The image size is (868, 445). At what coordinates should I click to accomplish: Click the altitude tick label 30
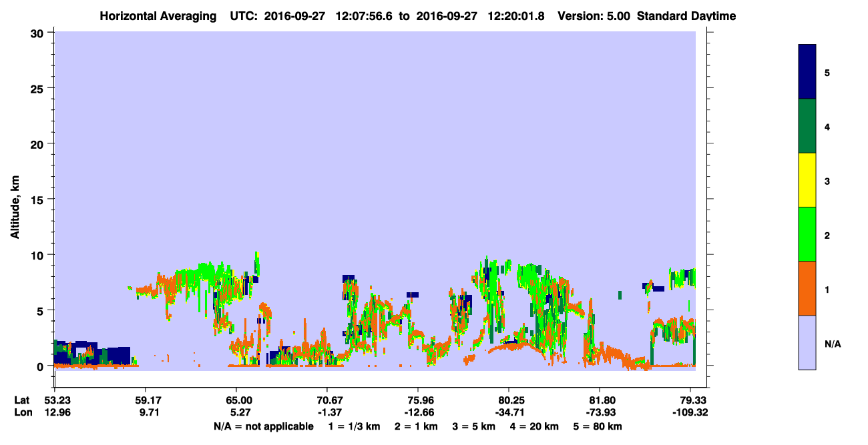39,33
